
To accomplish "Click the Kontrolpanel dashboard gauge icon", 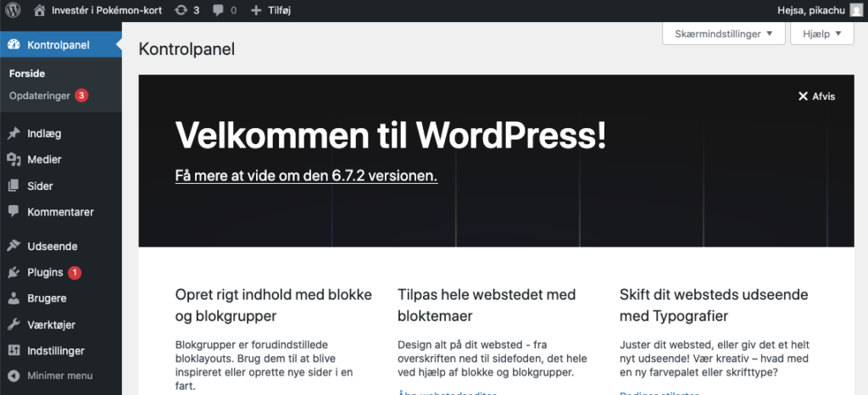I will coord(14,46).
